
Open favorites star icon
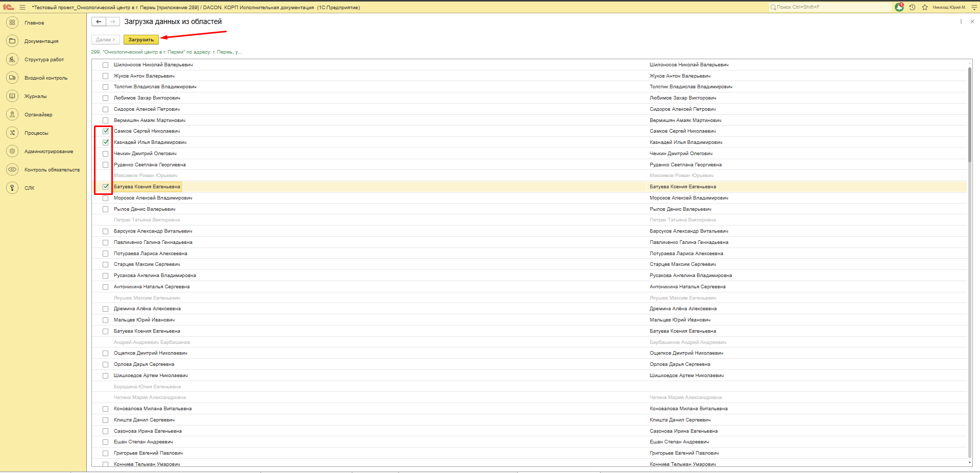925,7
